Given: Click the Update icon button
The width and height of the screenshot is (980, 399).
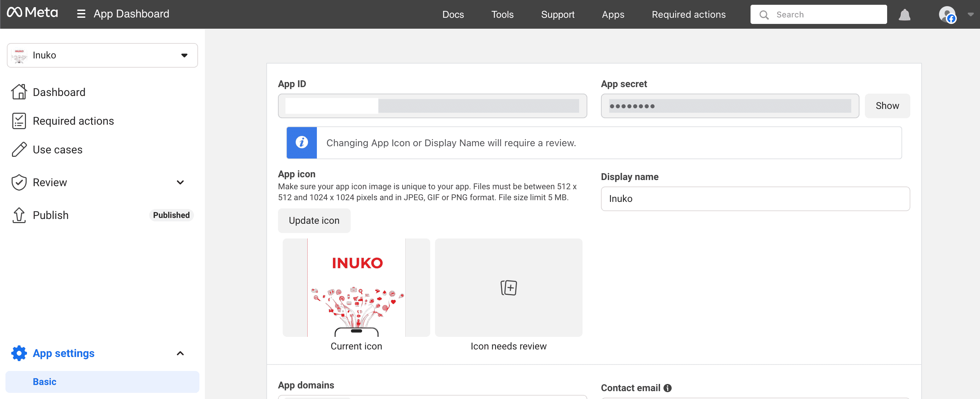Looking at the screenshot, I should click(314, 220).
